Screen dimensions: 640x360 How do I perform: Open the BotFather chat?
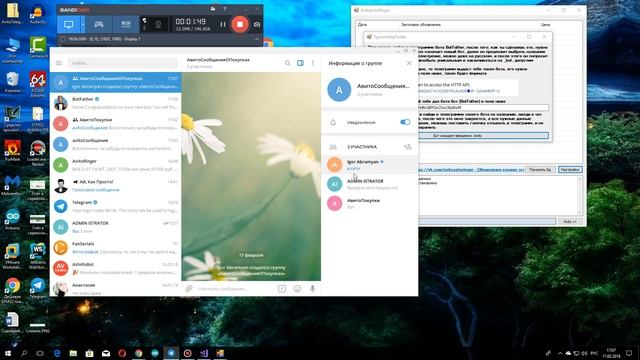(x=116, y=103)
